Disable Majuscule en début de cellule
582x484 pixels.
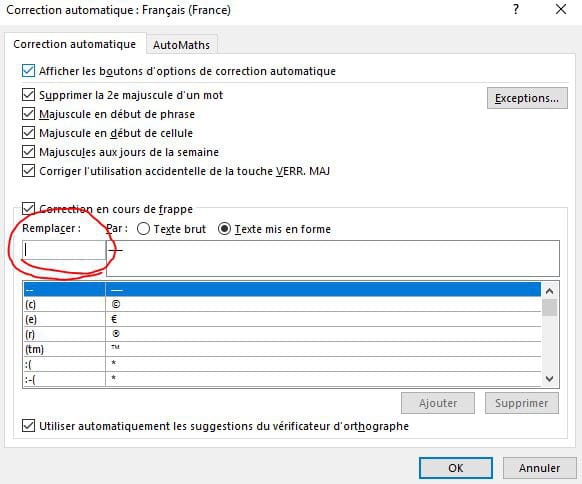29,133
